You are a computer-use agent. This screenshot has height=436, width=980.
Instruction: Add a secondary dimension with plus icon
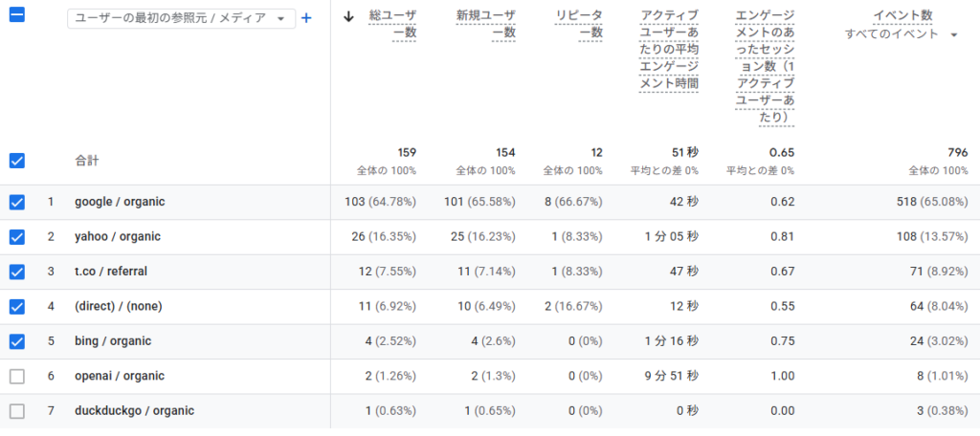(306, 18)
